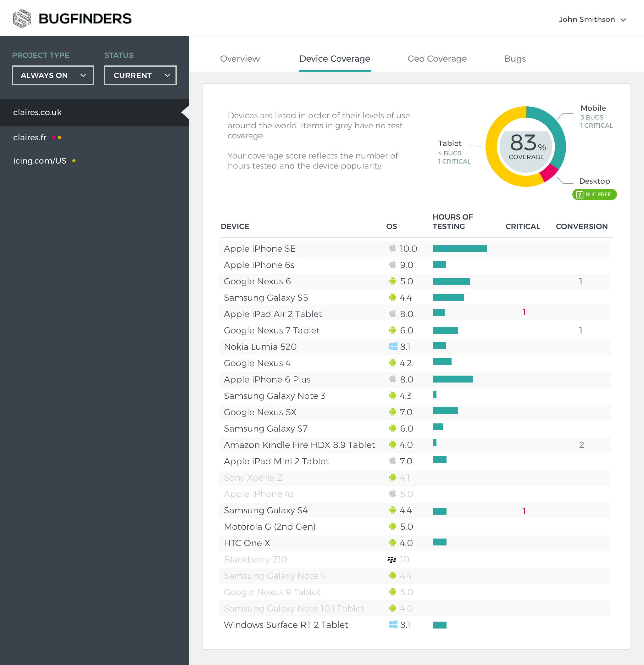
Task: Open the Always On project type dropdown
Action: click(x=53, y=75)
